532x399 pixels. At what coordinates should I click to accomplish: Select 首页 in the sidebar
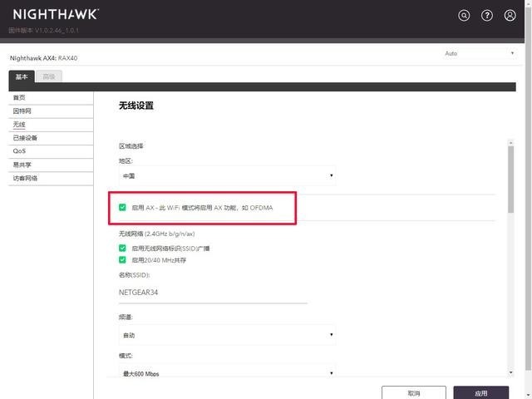click(51, 98)
